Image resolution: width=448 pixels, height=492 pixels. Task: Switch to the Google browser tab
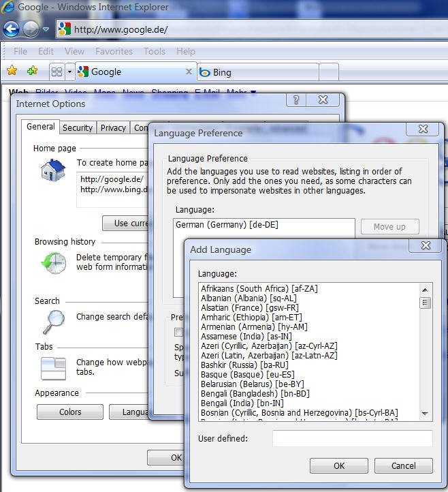pyautogui.click(x=136, y=72)
